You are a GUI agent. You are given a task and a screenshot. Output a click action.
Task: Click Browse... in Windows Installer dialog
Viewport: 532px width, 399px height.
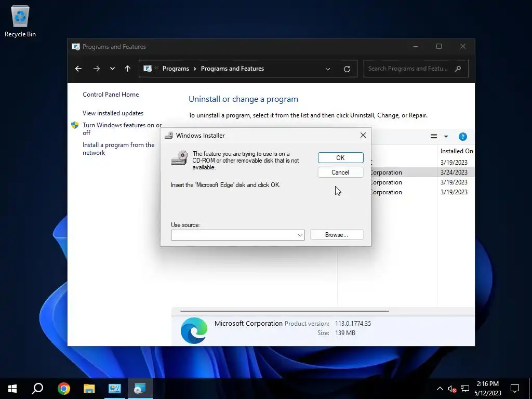tap(337, 235)
